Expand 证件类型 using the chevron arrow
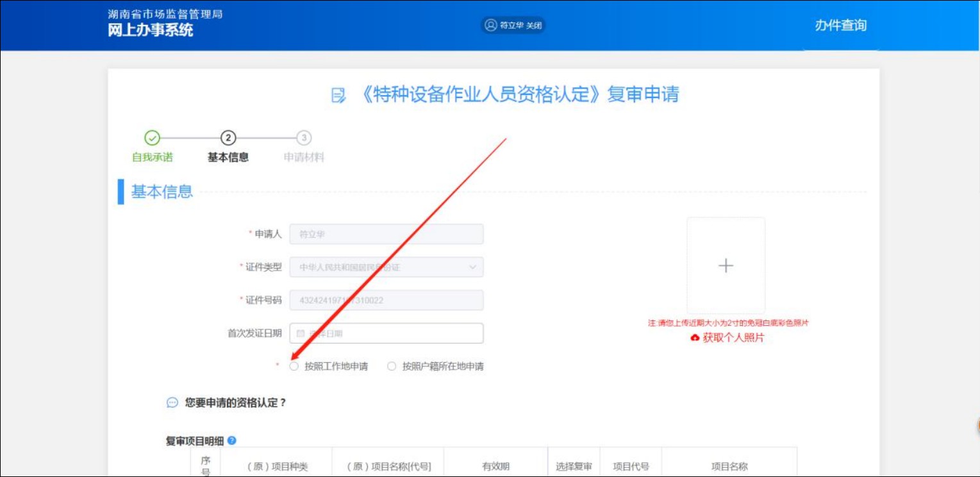This screenshot has height=477, width=980. pyautogui.click(x=473, y=267)
